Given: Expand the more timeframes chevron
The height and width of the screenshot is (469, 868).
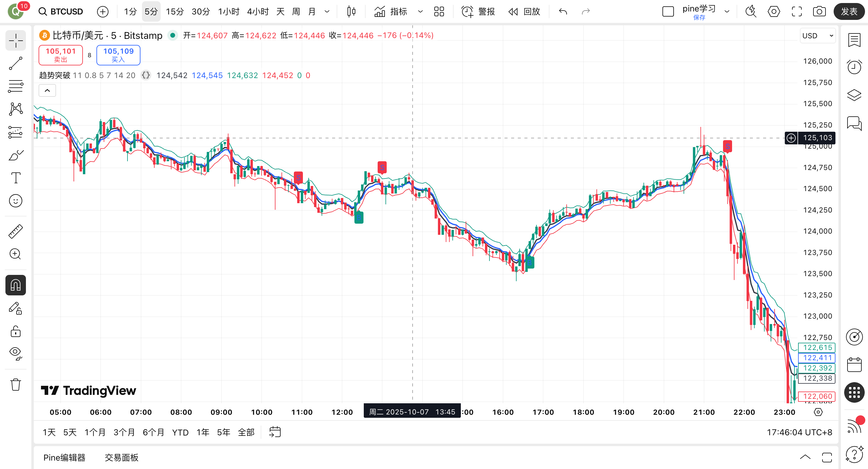Looking at the screenshot, I should [x=327, y=11].
